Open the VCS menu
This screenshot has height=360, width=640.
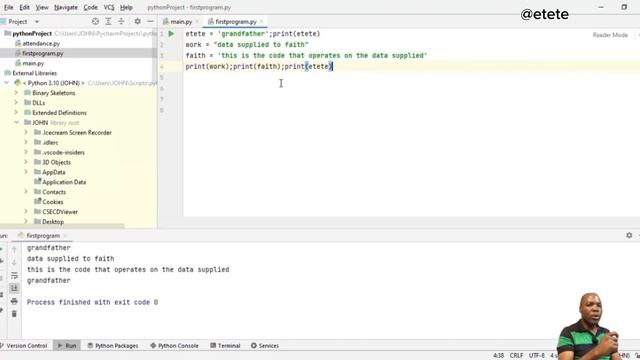(109, 7)
